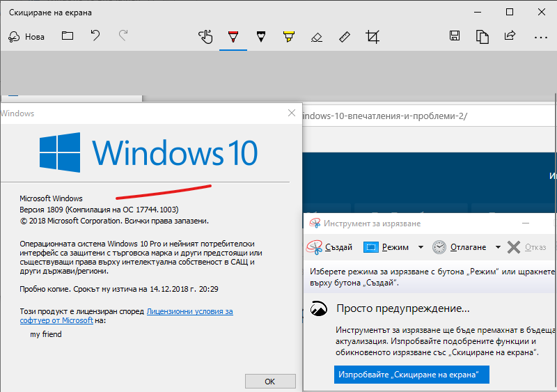Click Отказ cancel in Snipping Tool
Viewport: 557px width, 392px height.
526,247
